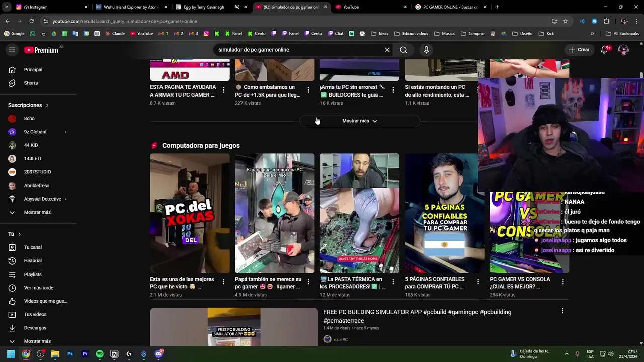Open the PC del XOKAS short thumbnail

(190, 213)
